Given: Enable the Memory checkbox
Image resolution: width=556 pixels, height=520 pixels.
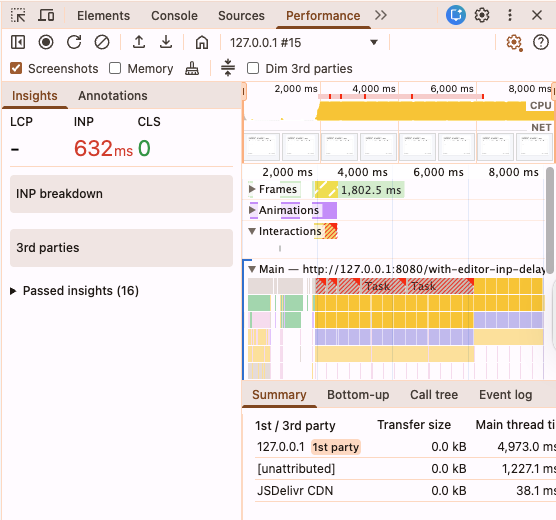Looking at the screenshot, I should pyautogui.click(x=115, y=68).
